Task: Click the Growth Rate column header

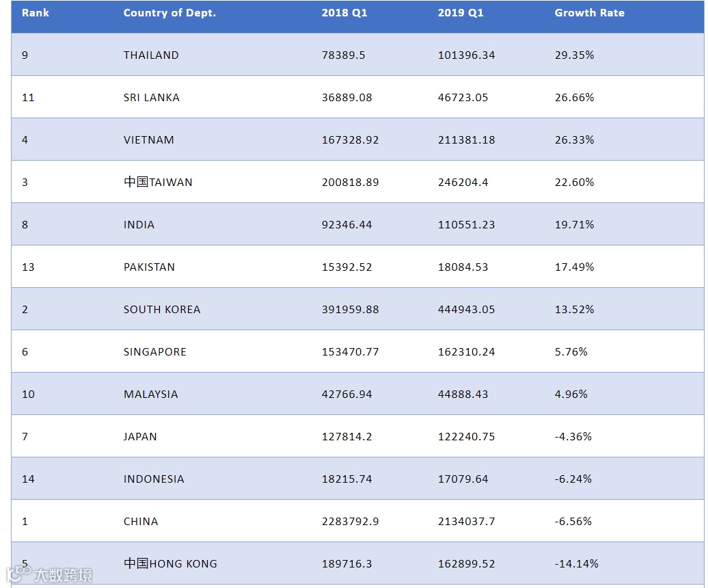Action: coord(590,12)
